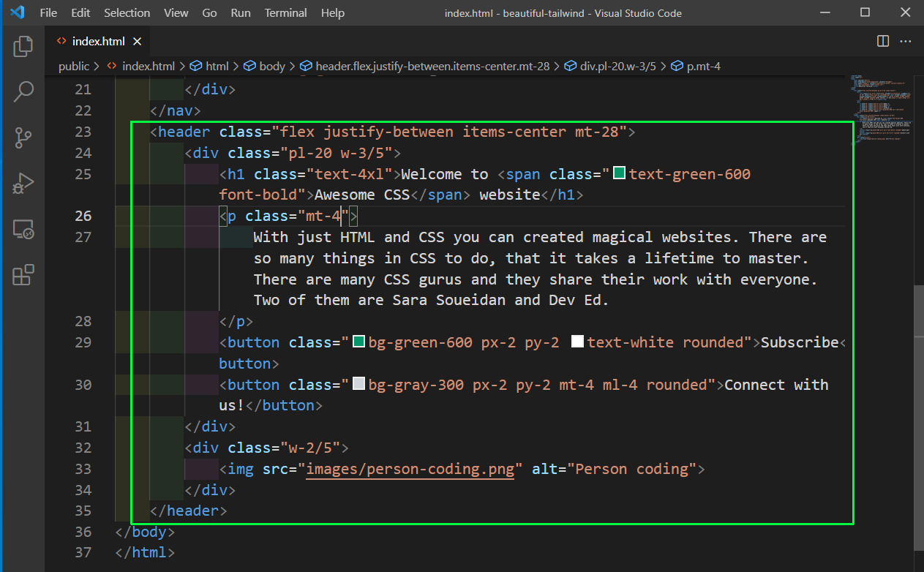Click the images/person-coding.png path link
The image size is (924, 572).
(410, 469)
